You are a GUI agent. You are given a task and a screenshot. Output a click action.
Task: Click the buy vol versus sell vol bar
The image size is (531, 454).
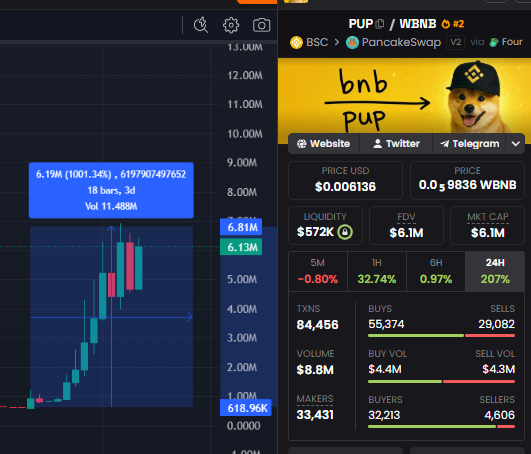[442, 381]
